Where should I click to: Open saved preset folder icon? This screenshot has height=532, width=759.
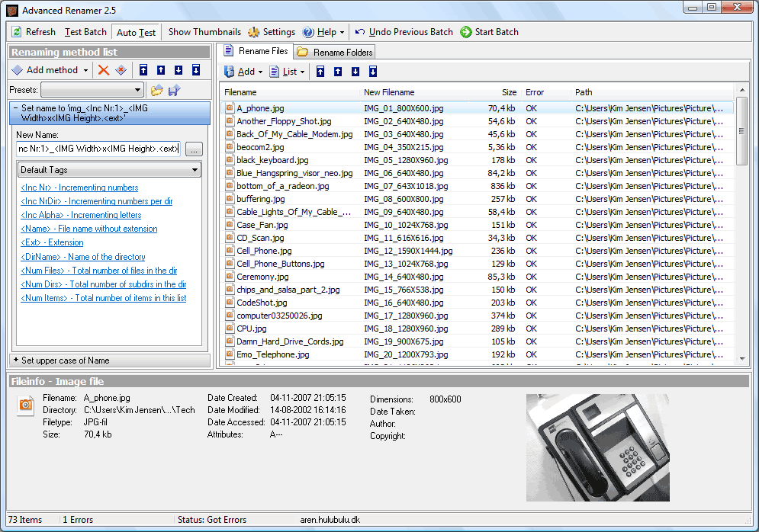point(156,90)
